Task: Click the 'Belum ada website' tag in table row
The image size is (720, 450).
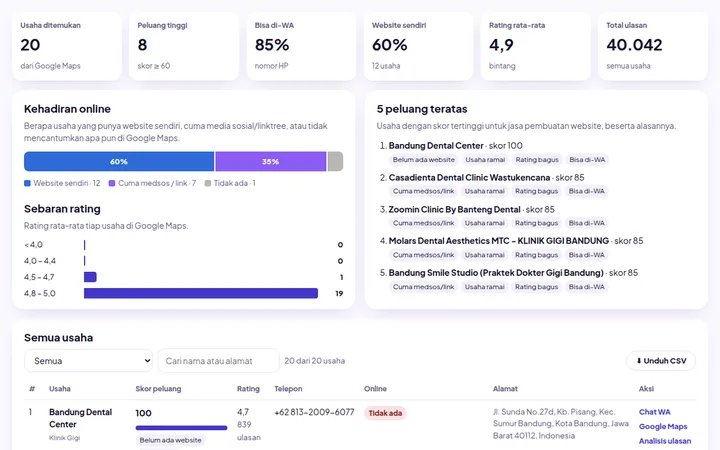Action: click(x=170, y=440)
